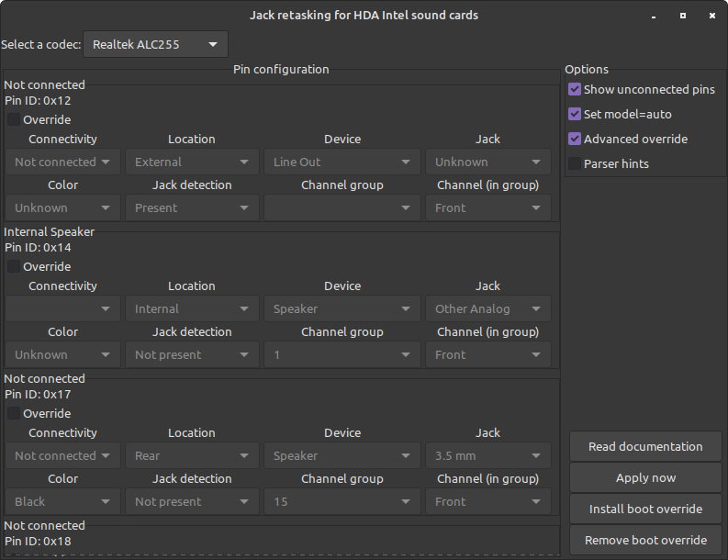Open Channel group 1 dropdown

click(342, 354)
